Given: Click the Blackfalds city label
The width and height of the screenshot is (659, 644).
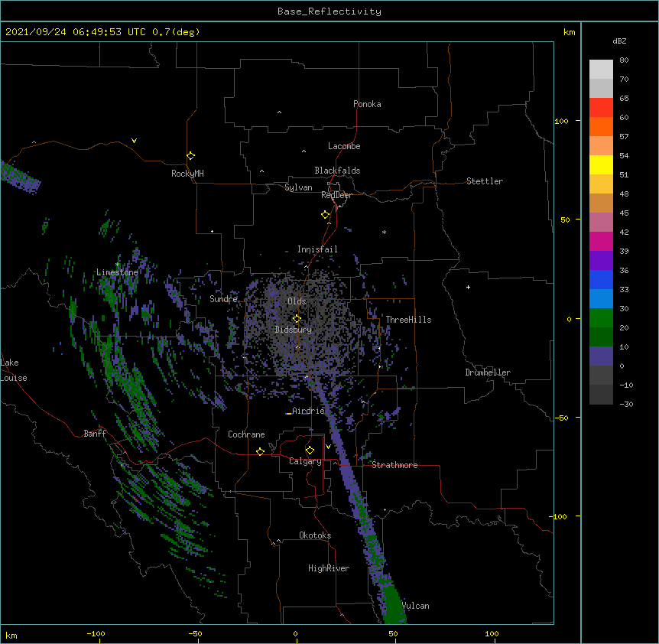Looking at the screenshot, I should pos(337,171).
